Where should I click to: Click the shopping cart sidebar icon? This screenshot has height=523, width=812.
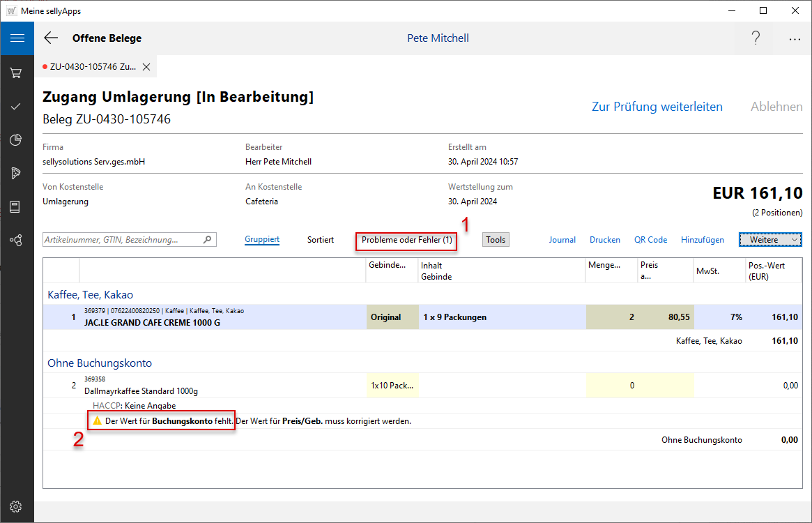coord(15,73)
